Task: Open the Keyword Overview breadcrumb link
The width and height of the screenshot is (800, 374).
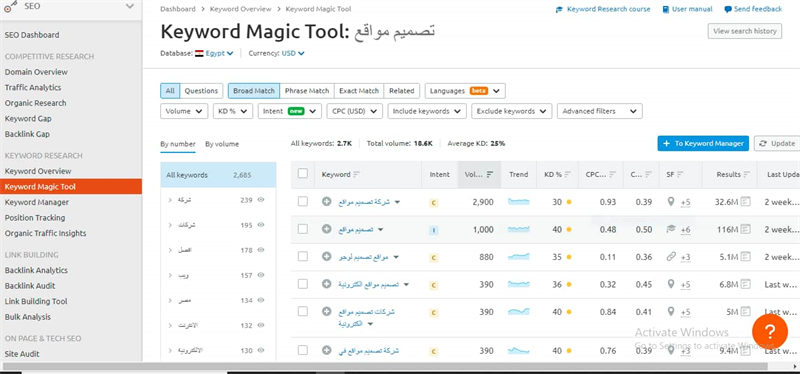Action: point(240,9)
